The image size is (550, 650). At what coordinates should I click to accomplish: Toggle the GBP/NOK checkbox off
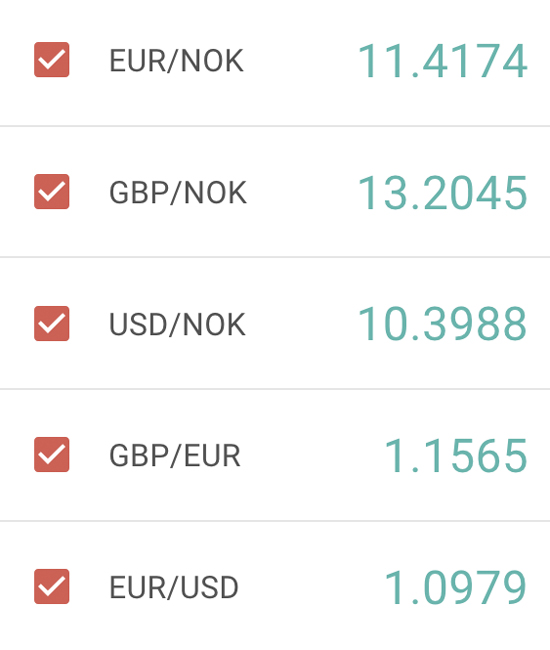pyautogui.click(x=51, y=192)
